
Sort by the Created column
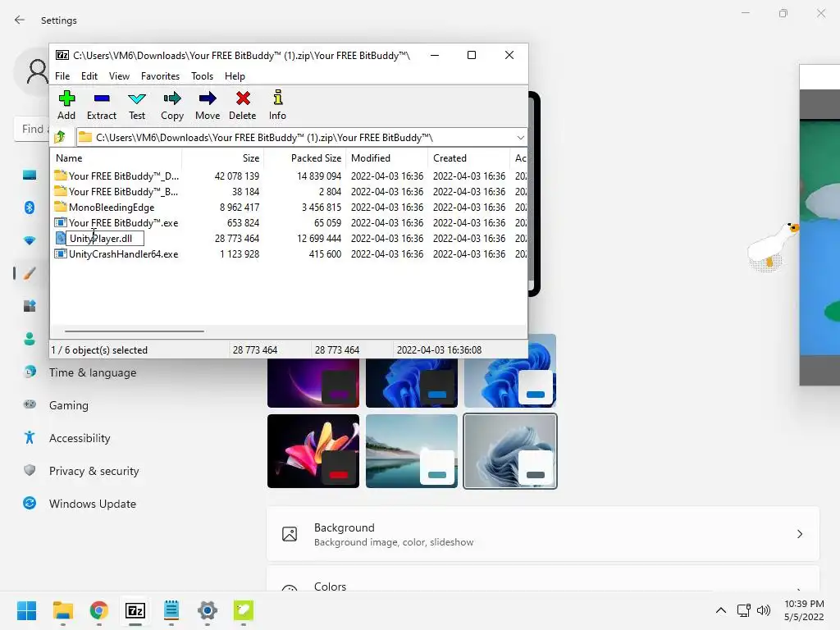(468, 158)
